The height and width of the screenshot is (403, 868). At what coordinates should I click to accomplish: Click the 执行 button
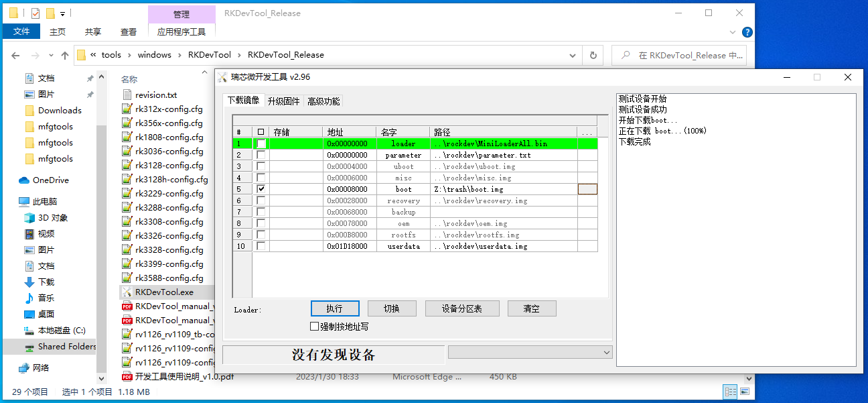(335, 308)
